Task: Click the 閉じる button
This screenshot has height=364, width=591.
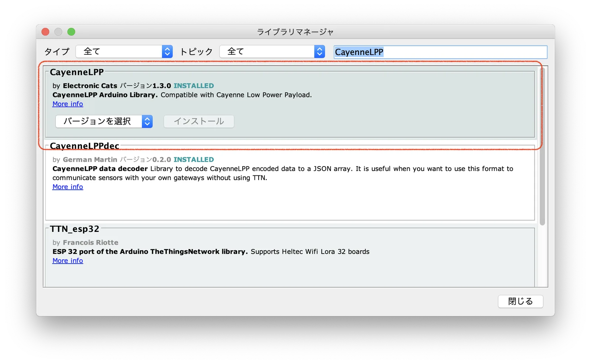Action: [x=520, y=301]
